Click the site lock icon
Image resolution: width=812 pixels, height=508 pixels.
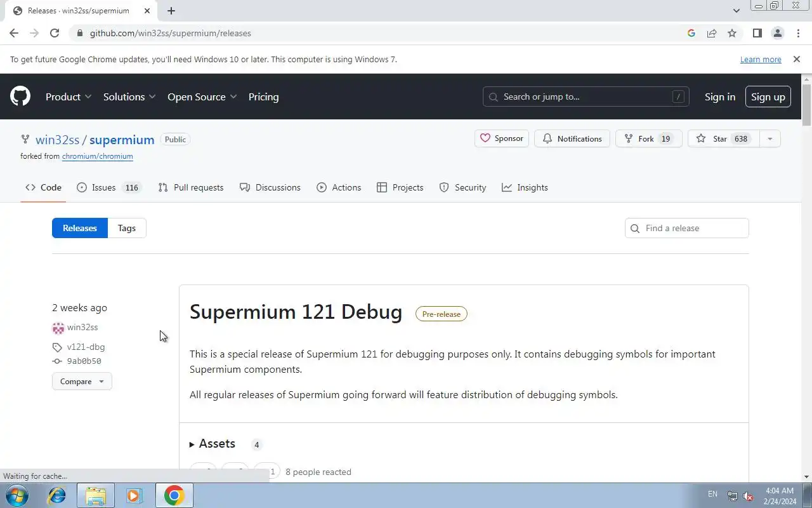(79, 33)
